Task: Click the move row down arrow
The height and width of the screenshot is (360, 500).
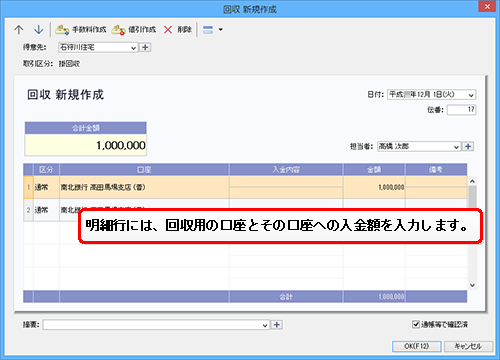Action: [x=39, y=30]
